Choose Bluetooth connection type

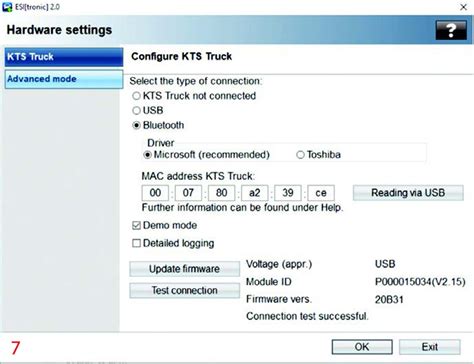(x=136, y=125)
